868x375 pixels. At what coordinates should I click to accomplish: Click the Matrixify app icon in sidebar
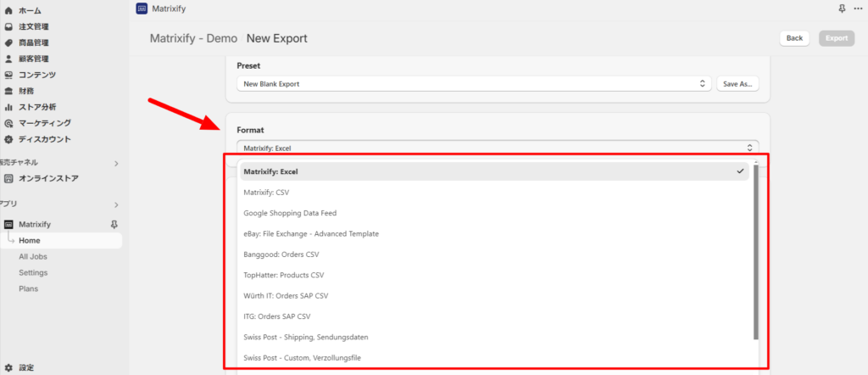(x=8, y=224)
